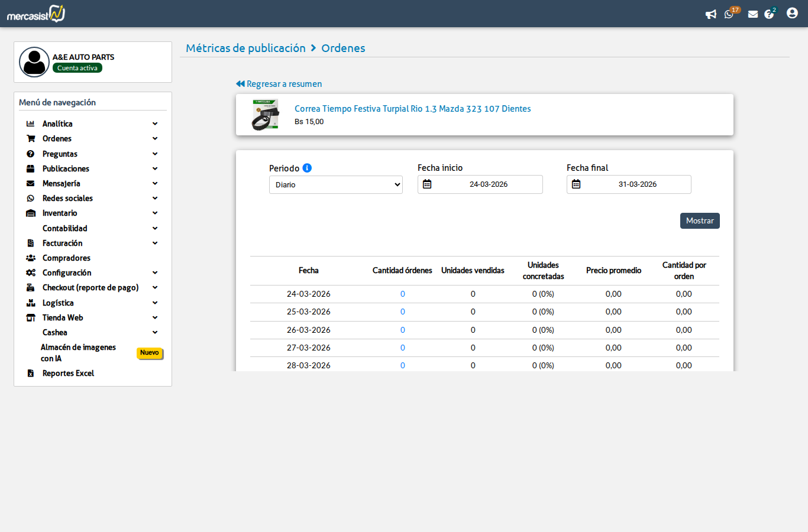Click the Logística boxes icon

[31, 303]
